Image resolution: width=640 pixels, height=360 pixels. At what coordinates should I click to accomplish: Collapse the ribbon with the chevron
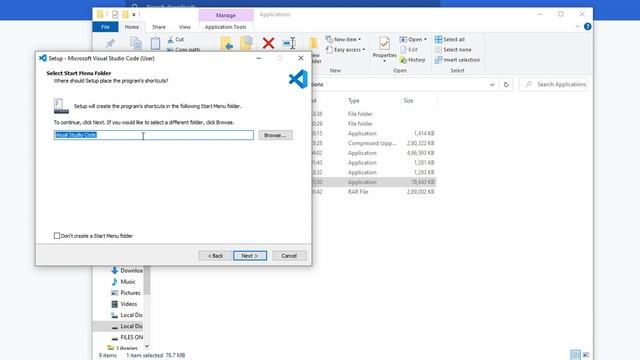tap(577, 27)
